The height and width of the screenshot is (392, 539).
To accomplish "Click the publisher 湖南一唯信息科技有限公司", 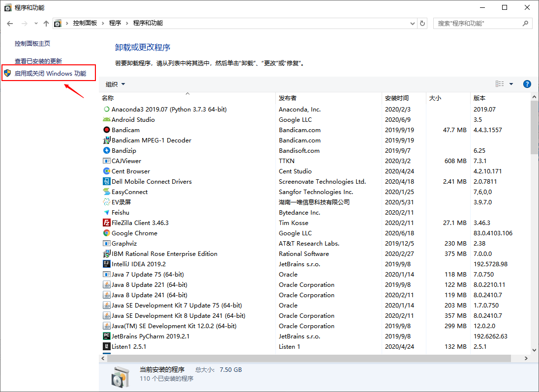I will pyautogui.click(x=314, y=202).
